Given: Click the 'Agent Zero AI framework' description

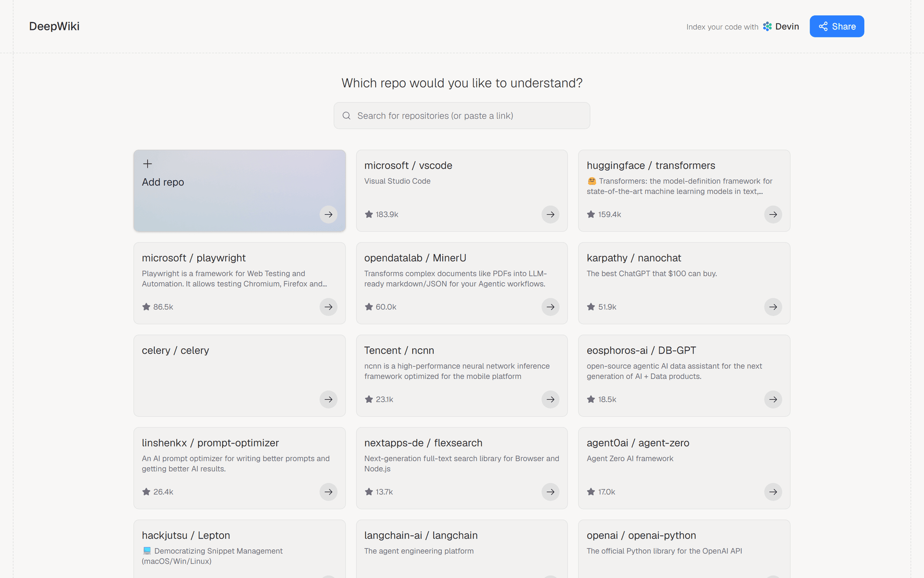Looking at the screenshot, I should pyautogui.click(x=630, y=459).
